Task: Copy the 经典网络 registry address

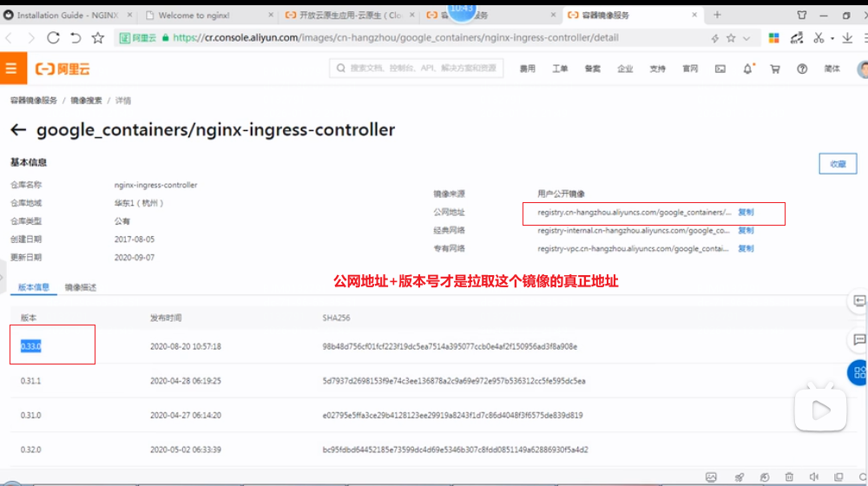Action: coord(746,230)
